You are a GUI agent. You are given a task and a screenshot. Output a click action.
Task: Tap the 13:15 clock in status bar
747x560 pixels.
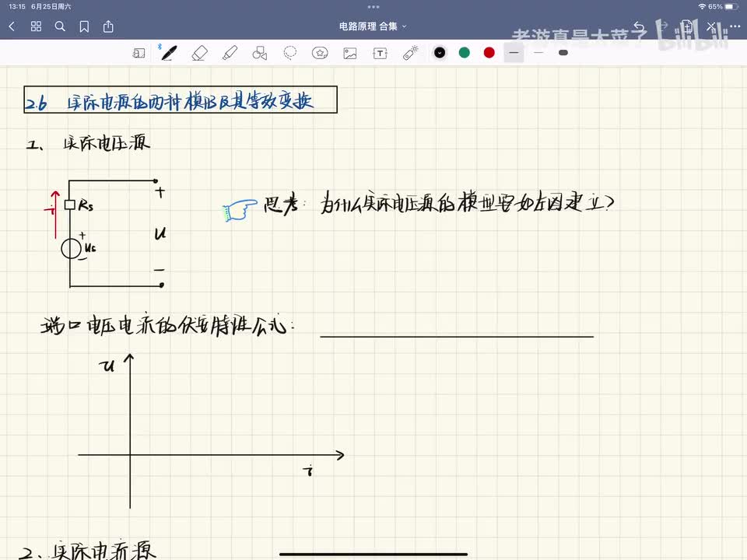pos(17,7)
